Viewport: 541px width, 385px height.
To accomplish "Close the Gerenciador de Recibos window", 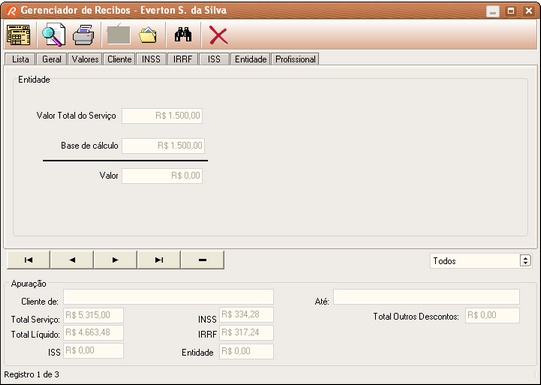I will click(529, 11).
